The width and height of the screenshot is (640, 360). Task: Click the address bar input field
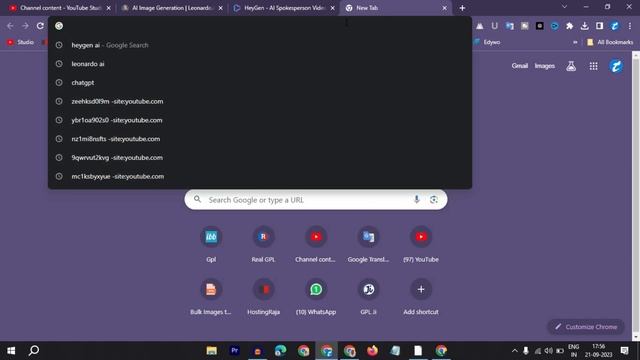[261, 26]
